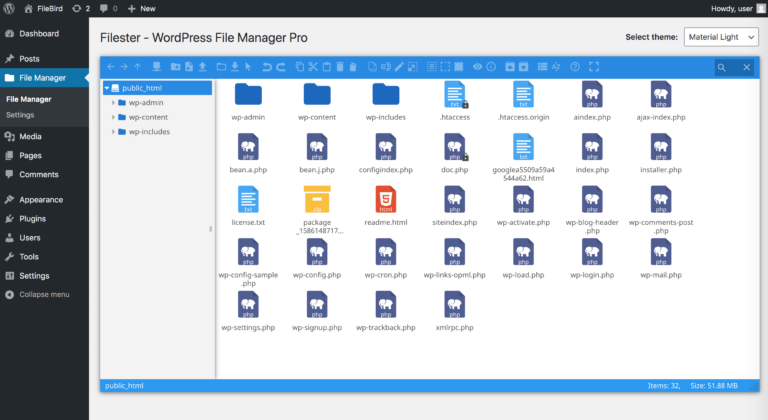Click the copy toolbar icon

click(x=300, y=67)
